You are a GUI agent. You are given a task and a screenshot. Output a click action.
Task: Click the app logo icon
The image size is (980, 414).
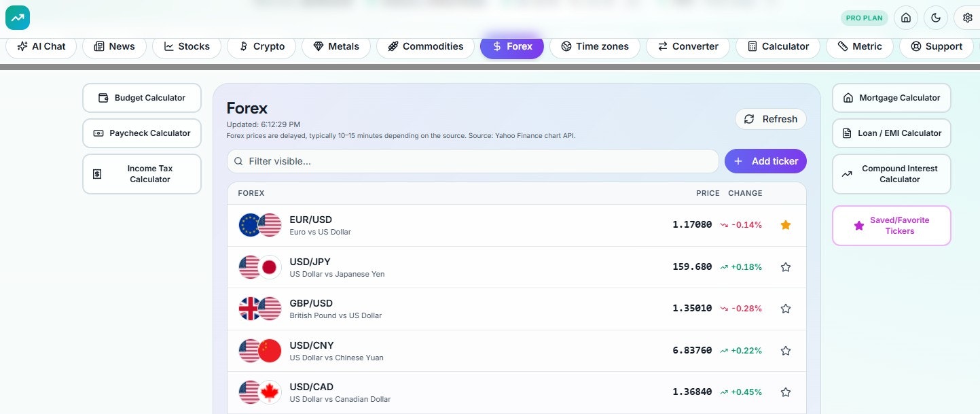pos(17,17)
